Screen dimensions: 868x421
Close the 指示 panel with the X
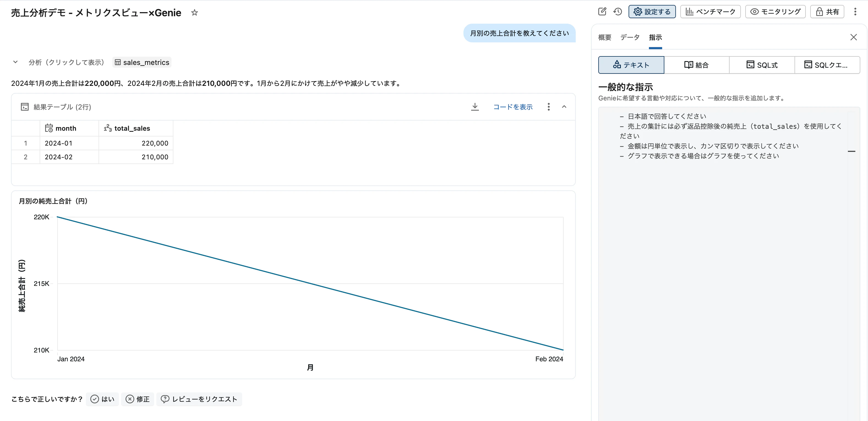tap(853, 37)
